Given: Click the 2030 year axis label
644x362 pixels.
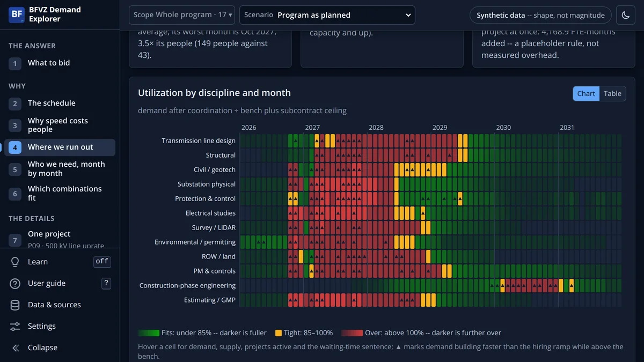Looking at the screenshot, I should [503, 128].
